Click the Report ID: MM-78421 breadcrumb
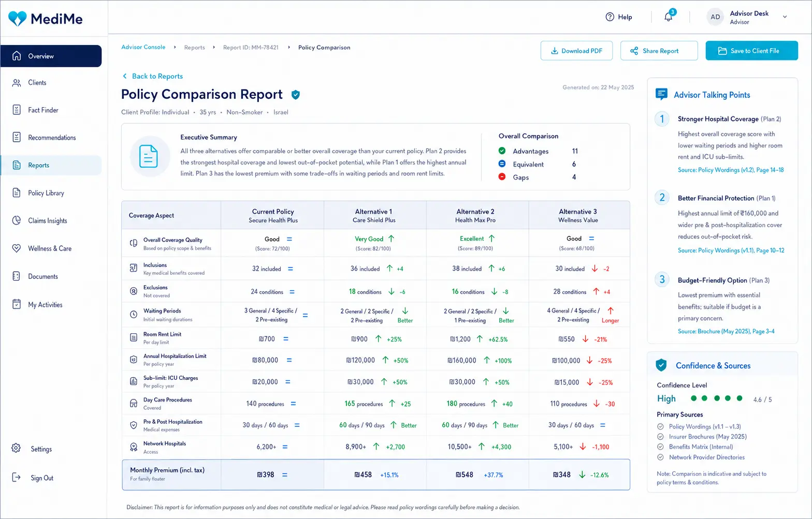The image size is (812, 519). [251, 48]
